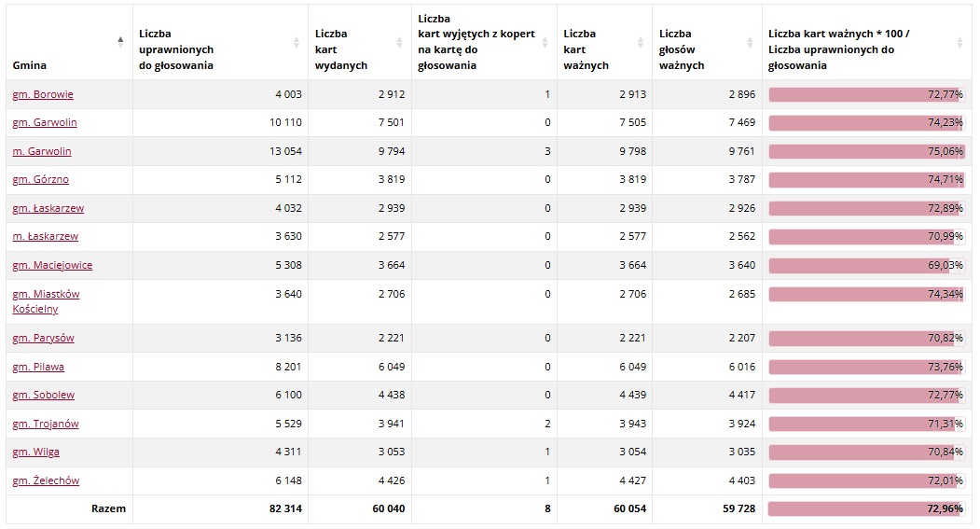This screenshot has width=980, height=529.
Task: Click sort arrows for Liczba kart ważnych
Action: [x=641, y=42]
